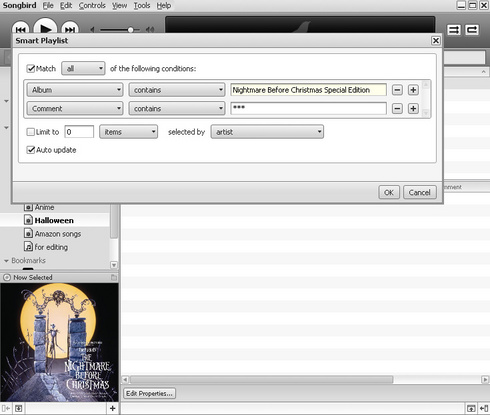Viewport: 490px width, 415px height.
Task: Add a condition after the Comment row
Action: [413, 109]
